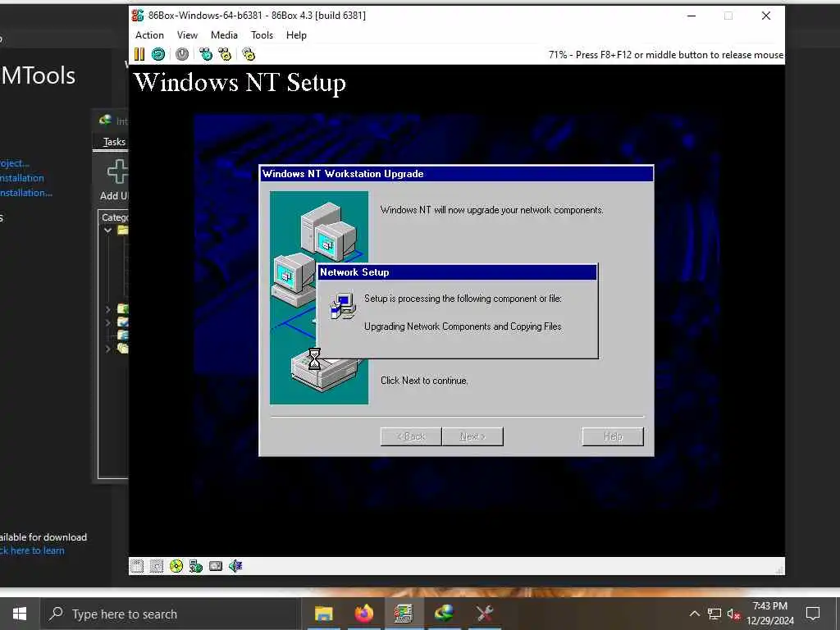Open the Help menu in 86Box

pyautogui.click(x=296, y=34)
